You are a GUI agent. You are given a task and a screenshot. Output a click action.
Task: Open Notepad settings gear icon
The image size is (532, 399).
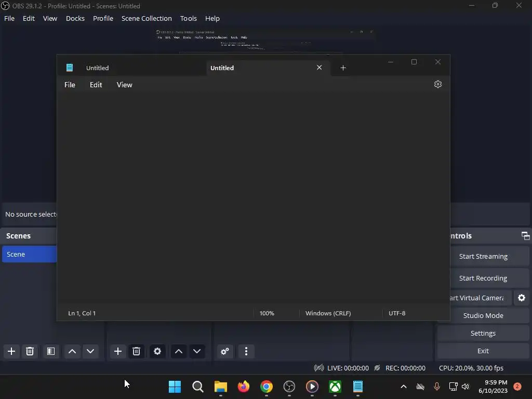(438, 84)
